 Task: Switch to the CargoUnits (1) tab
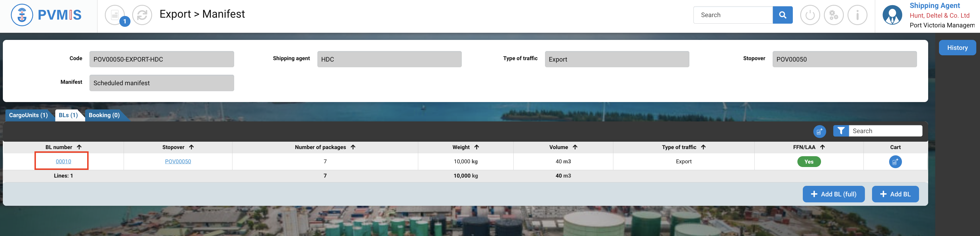pyautogui.click(x=28, y=115)
